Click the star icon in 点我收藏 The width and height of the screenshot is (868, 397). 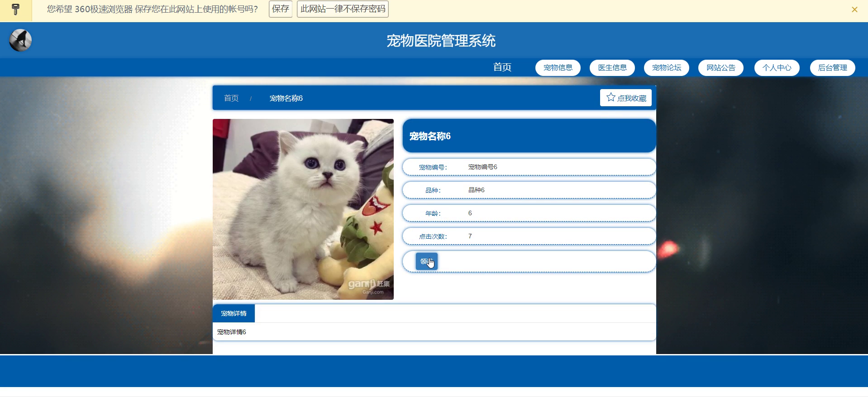pyautogui.click(x=610, y=97)
